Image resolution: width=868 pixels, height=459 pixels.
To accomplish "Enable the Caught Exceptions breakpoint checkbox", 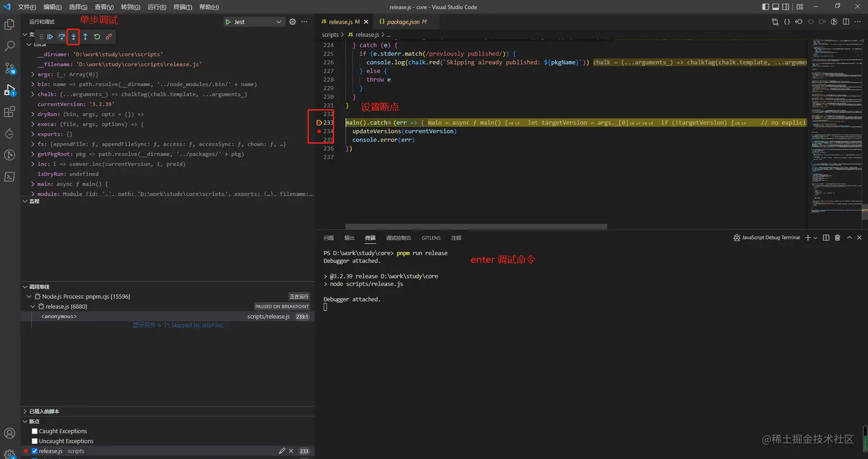I will pos(35,431).
